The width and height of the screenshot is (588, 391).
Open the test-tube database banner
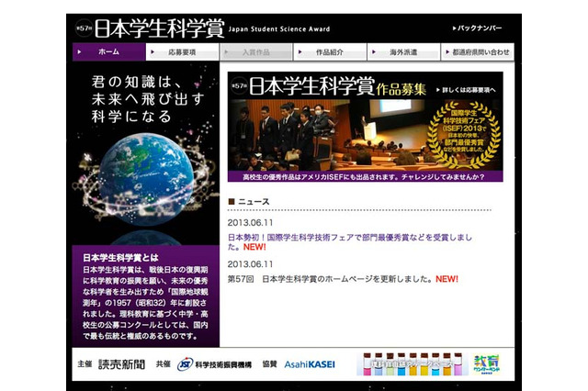click(x=412, y=364)
